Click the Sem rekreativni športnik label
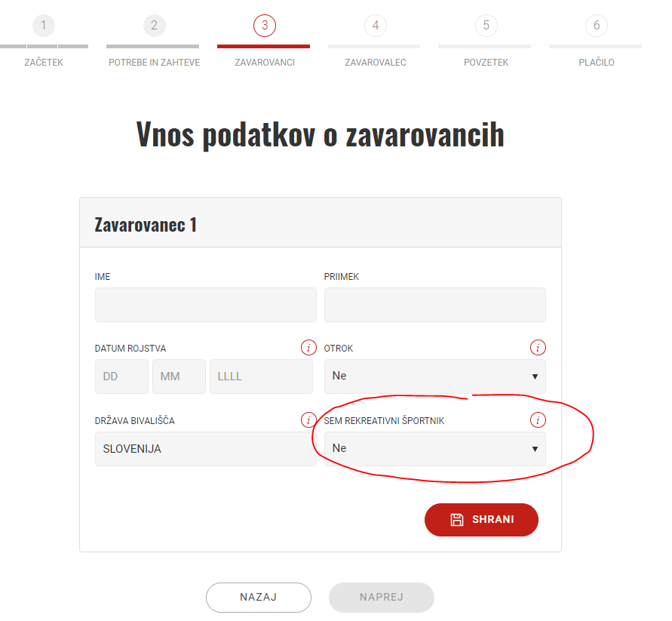Screen dimensions: 672x621 pos(384,421)
